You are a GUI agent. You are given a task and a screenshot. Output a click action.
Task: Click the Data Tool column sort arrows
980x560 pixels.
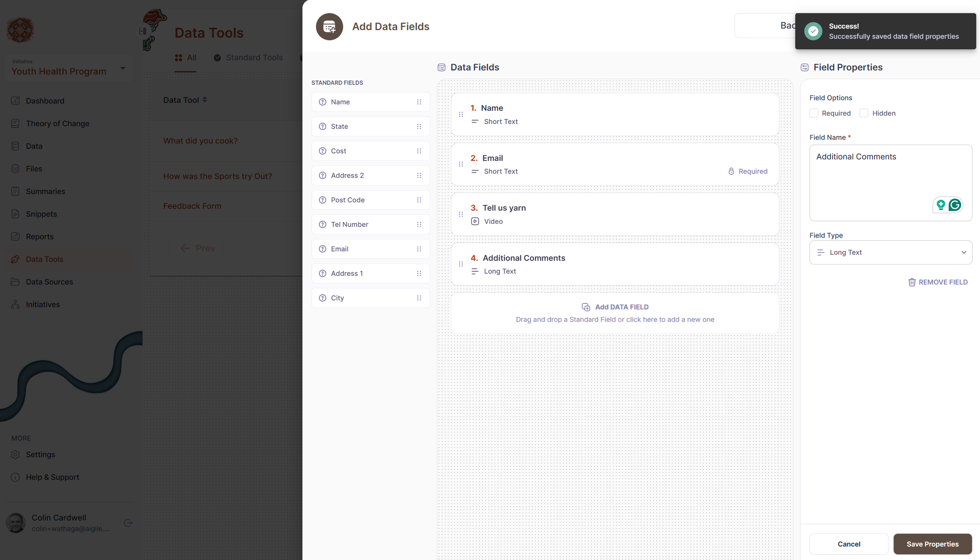205,100
